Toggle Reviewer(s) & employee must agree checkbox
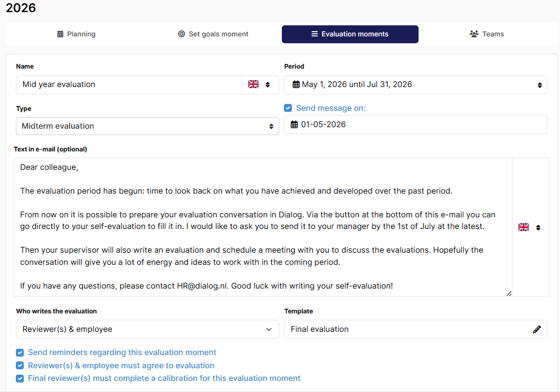The height and width of the screenshot is (392, 560). coord(20,366)
